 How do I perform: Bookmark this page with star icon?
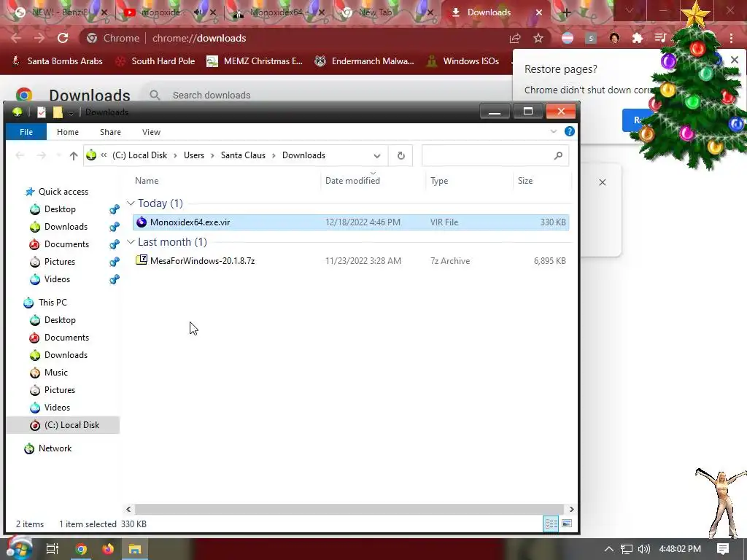pyautogui.click(x=538, y=38)
